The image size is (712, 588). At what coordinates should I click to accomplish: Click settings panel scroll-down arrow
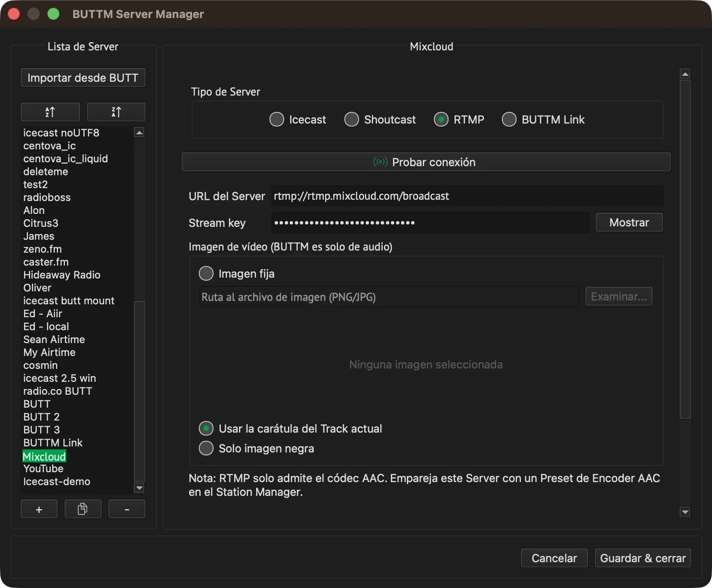point(685,511)
